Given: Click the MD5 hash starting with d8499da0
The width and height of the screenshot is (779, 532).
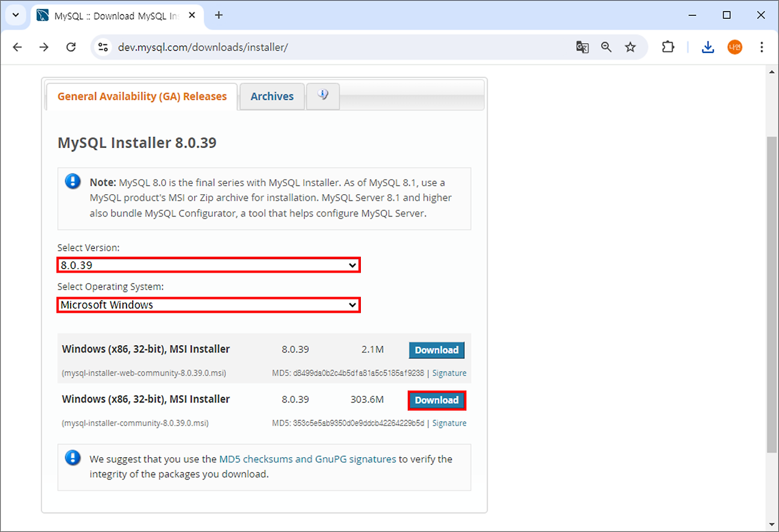Looking at the screenshot, I should coord(358,373).
